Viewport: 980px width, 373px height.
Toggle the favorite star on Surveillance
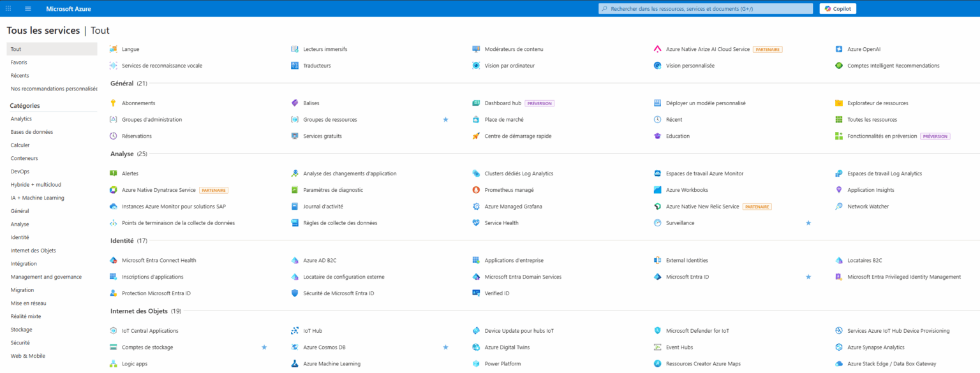(808, 223)
